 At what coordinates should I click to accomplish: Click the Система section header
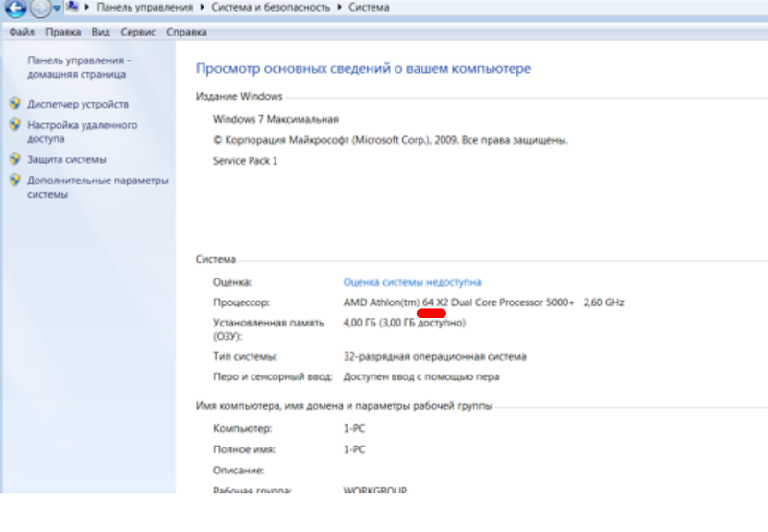point(215,259)
